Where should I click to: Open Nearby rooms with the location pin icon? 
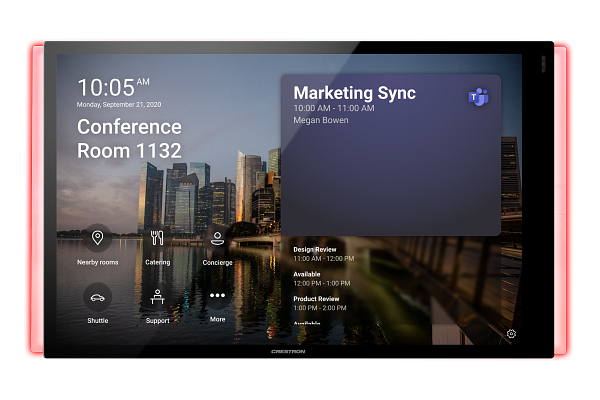coord(97,238)
